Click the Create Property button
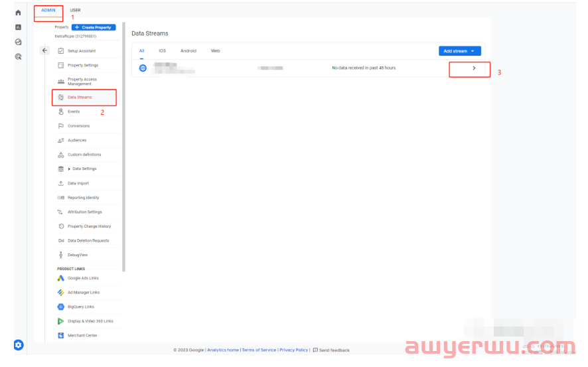The height and width of the screenshot is (367, 588). tap(94, 27)
